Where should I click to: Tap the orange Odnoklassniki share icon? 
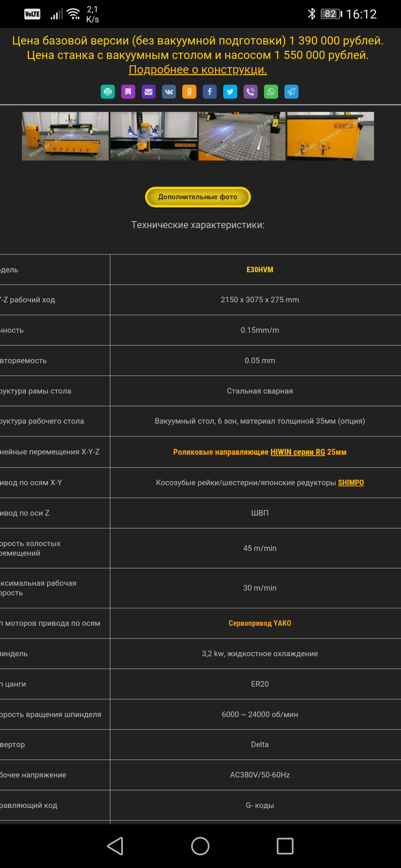click(189, 92)
